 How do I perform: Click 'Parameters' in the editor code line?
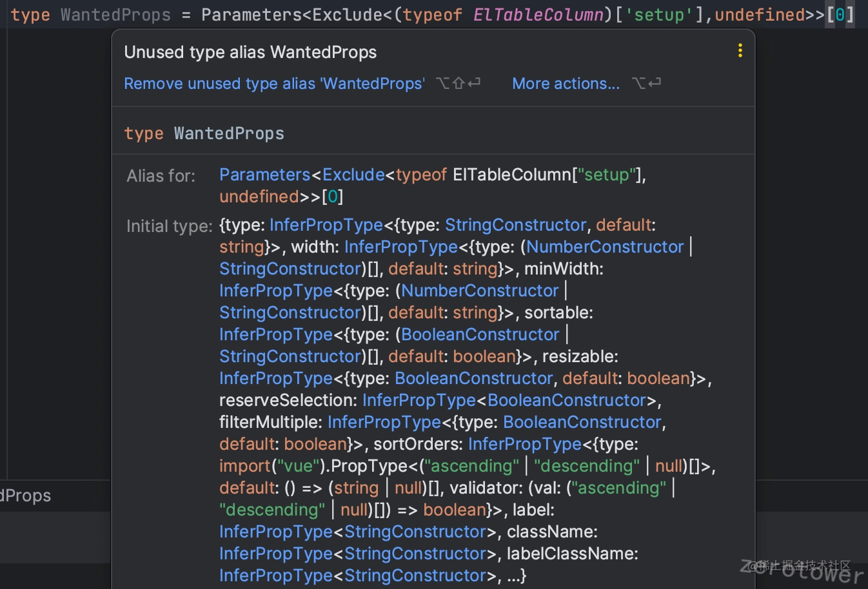(x=252, y=15)
